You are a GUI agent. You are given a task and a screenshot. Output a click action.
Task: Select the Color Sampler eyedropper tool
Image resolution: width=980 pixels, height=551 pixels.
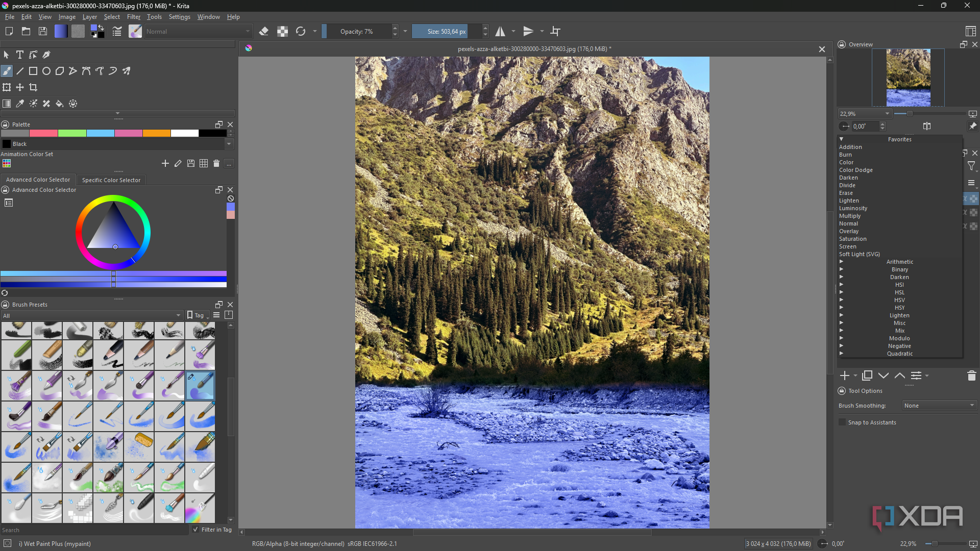[x=20, y=104]
